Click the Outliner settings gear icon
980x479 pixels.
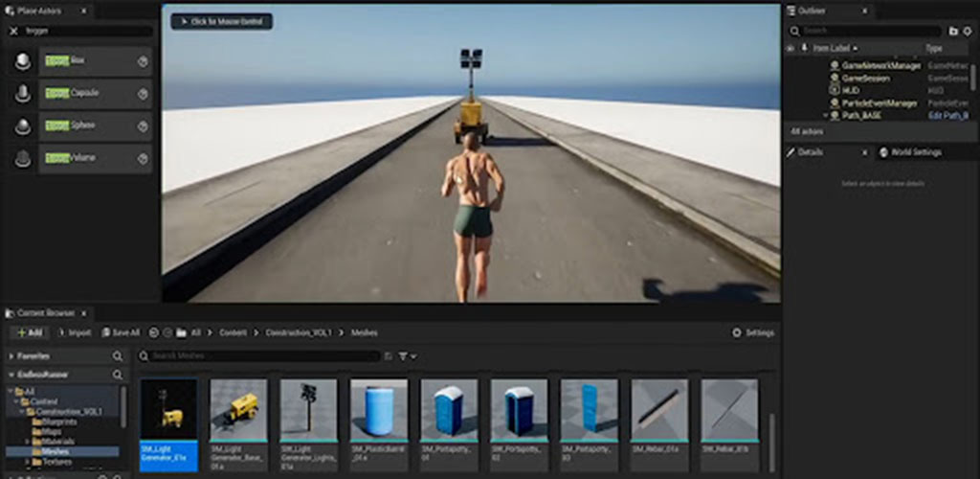[x=968, y=31]
